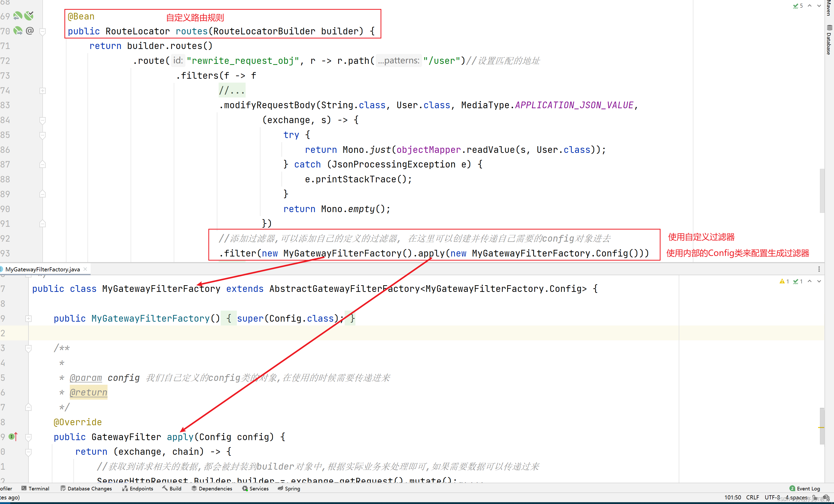Screen dimensions: 834x504
Task: Jump to next highlighted error with the down arrow in the top editor
Action: tap(819, 6)
